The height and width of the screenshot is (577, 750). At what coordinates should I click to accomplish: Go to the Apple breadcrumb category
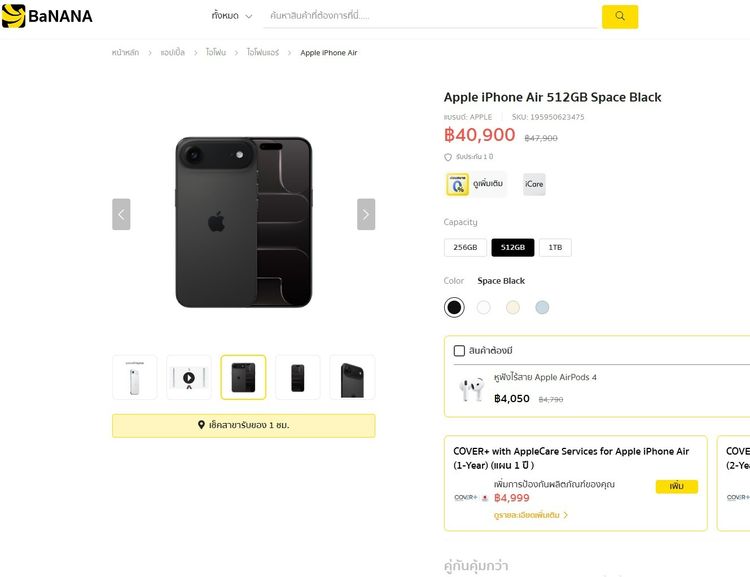173,53
